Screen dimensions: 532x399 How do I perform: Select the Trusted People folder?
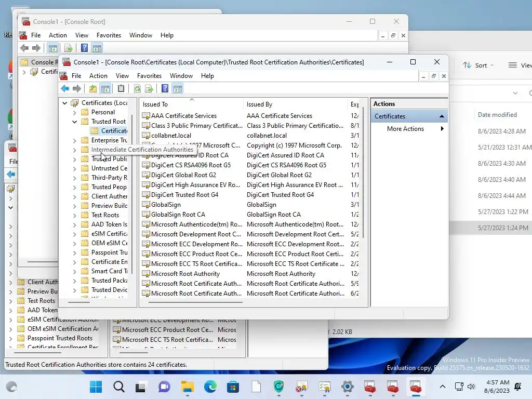[x=104, y=187]
